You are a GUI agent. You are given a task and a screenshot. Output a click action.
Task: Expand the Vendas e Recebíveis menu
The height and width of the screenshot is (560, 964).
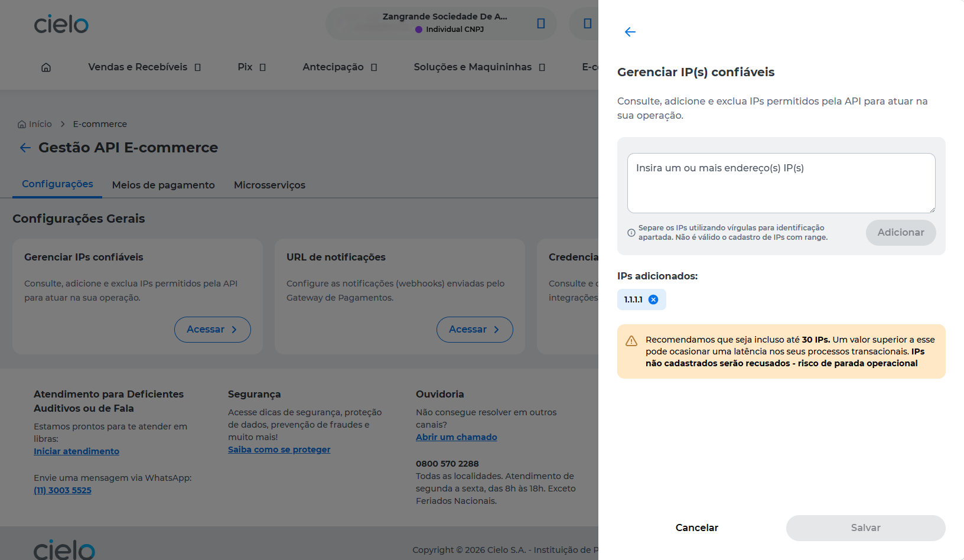click(145, 67)
